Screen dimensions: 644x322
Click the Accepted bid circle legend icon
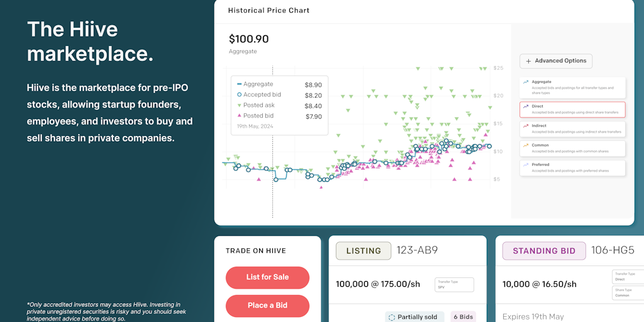(239, 95)
